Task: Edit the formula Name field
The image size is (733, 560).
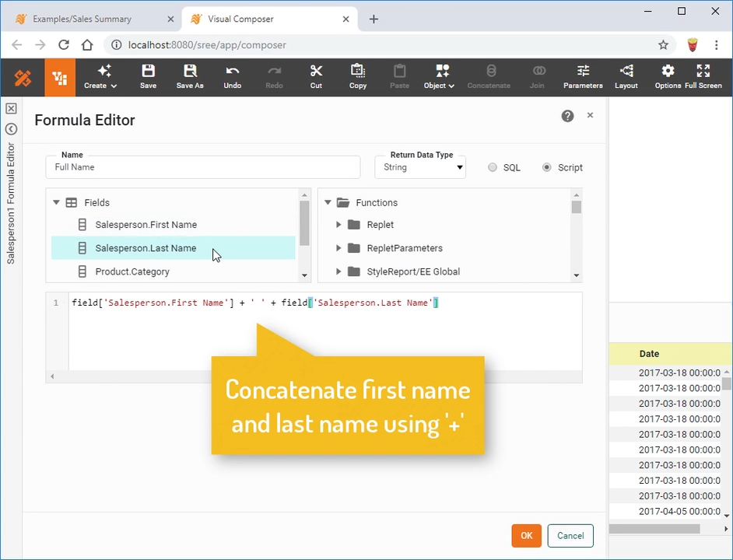Action: tap(203, 167)
